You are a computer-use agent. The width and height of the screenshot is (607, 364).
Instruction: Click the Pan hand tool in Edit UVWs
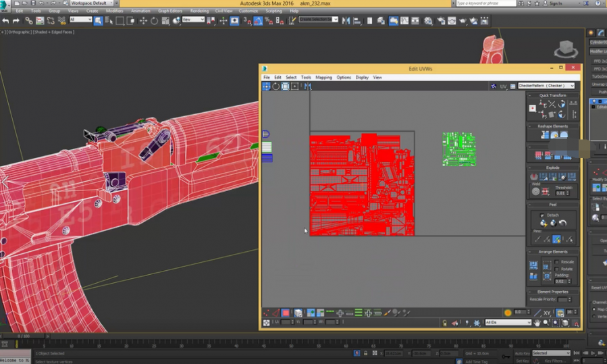coord(537,323)
